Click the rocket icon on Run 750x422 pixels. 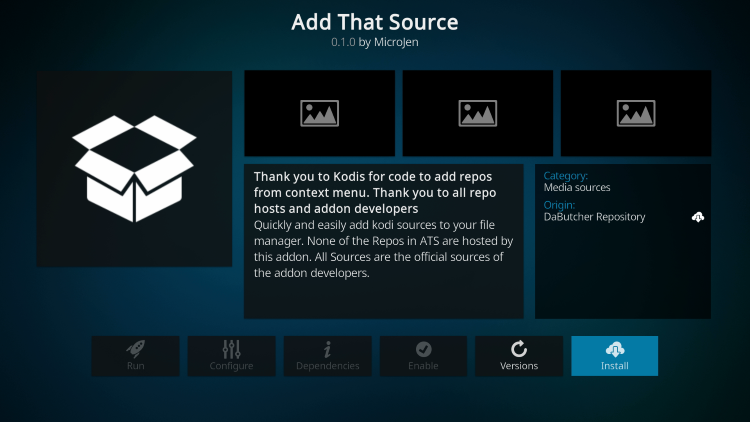(x=135, y=349)
